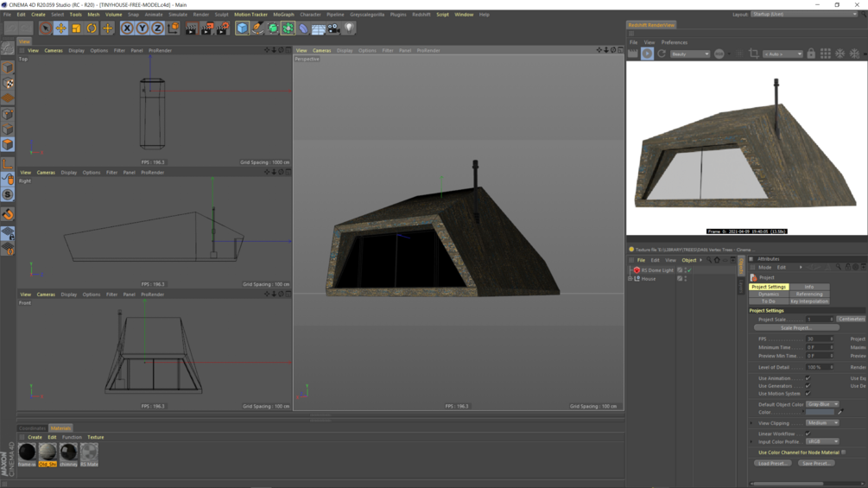Toggle Use Animation checkbox
Screen dimensions: 868x488
pyautogui.click(x=808, y=378)
